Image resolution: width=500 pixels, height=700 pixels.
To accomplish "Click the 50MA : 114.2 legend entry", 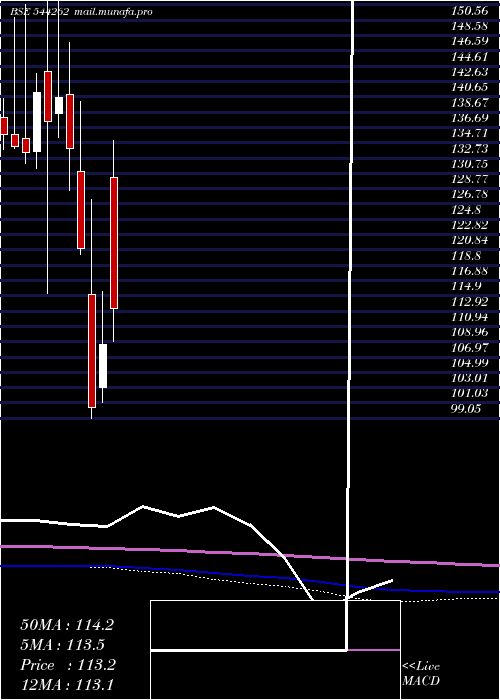I will coord(67,625).
